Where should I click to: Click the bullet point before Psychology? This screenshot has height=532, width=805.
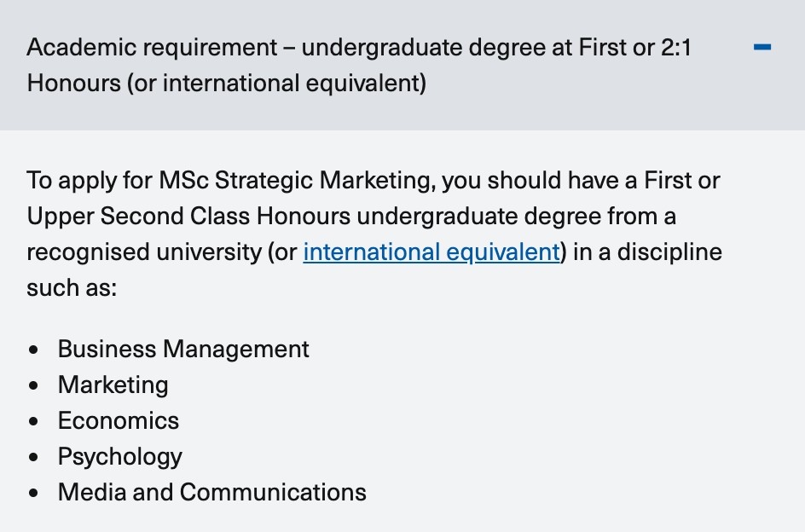[x=34, y=458]
